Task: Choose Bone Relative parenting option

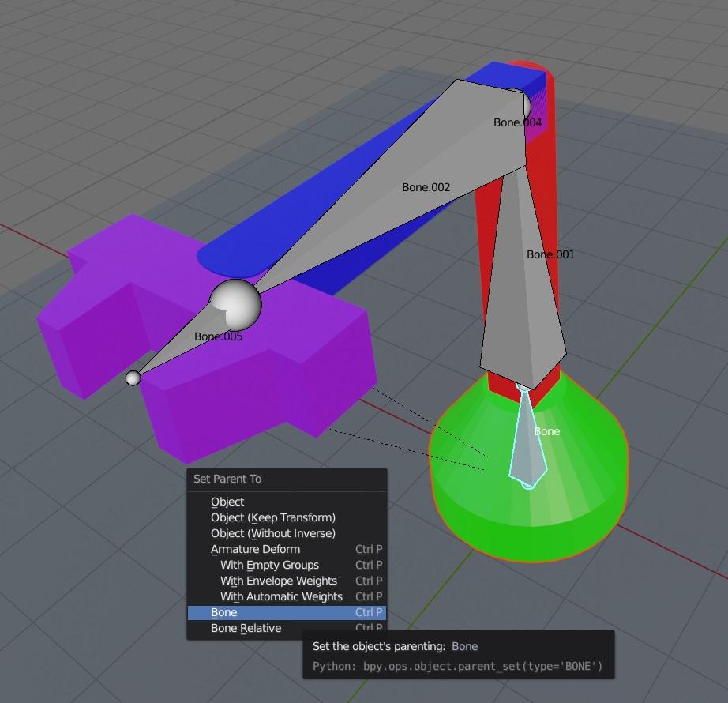Action: [287, 628]
